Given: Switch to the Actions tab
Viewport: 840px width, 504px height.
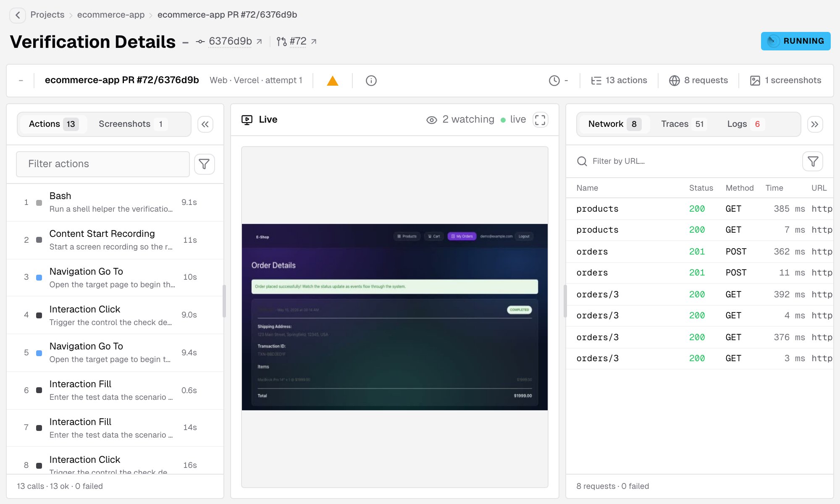Looking at the screenshot, I should click(53, 124).
